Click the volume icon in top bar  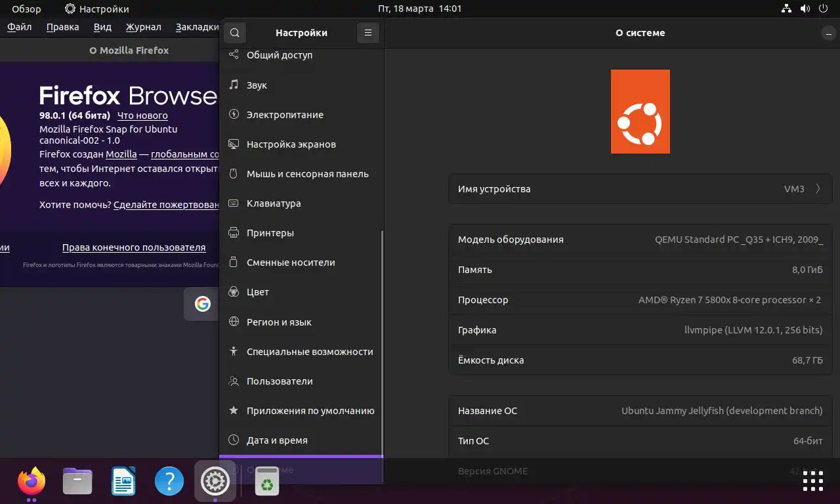(x=805, y=9)
